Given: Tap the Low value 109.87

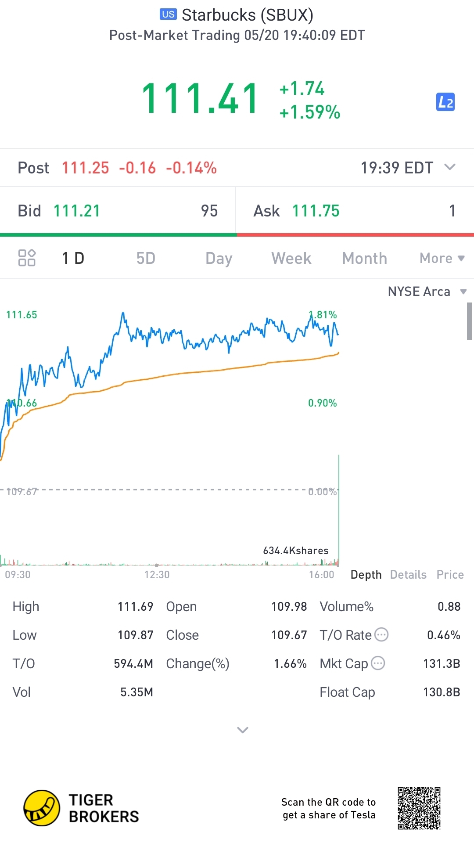Looking at the screenshot, I should 135,635.
